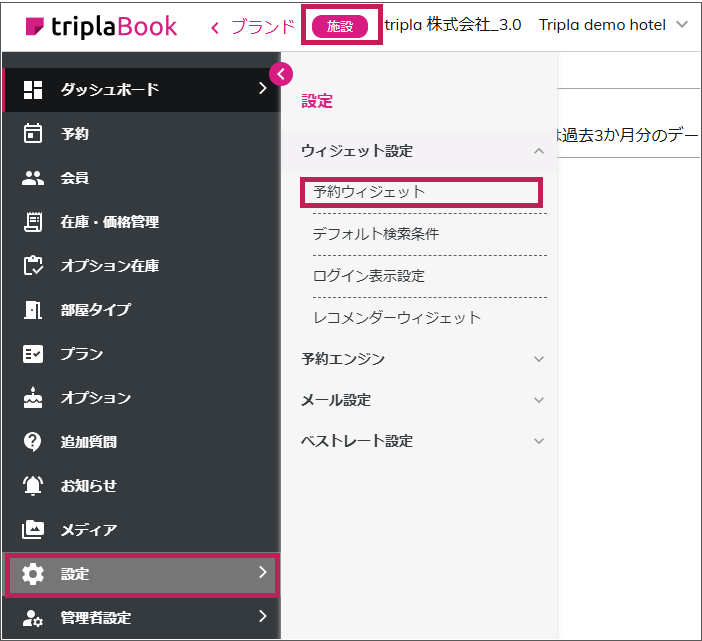
Task: Click the お知らせ bell icon
Action: [33, 486]
